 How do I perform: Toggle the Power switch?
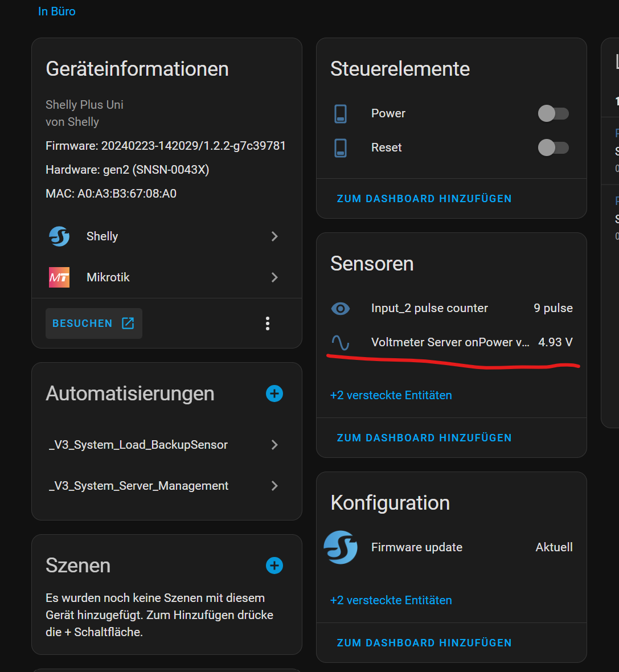553,113
